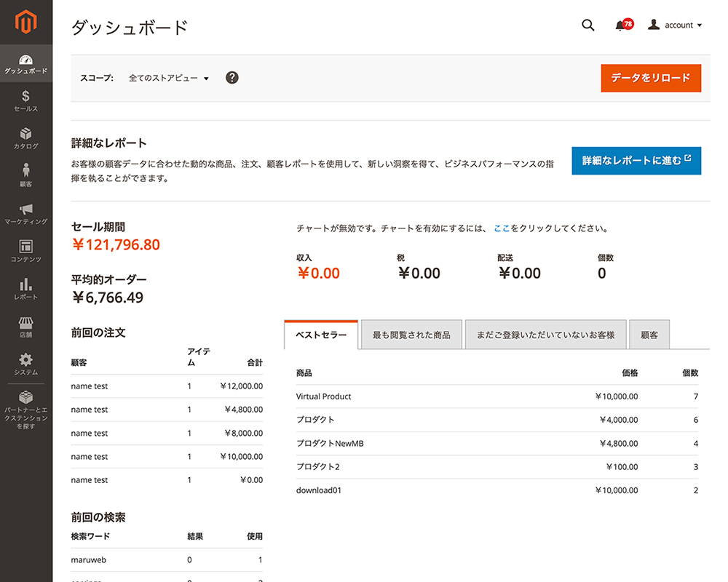Click the Virtual Product row
Viewport: 728px width, 582px height.
(x=496, y=396)
